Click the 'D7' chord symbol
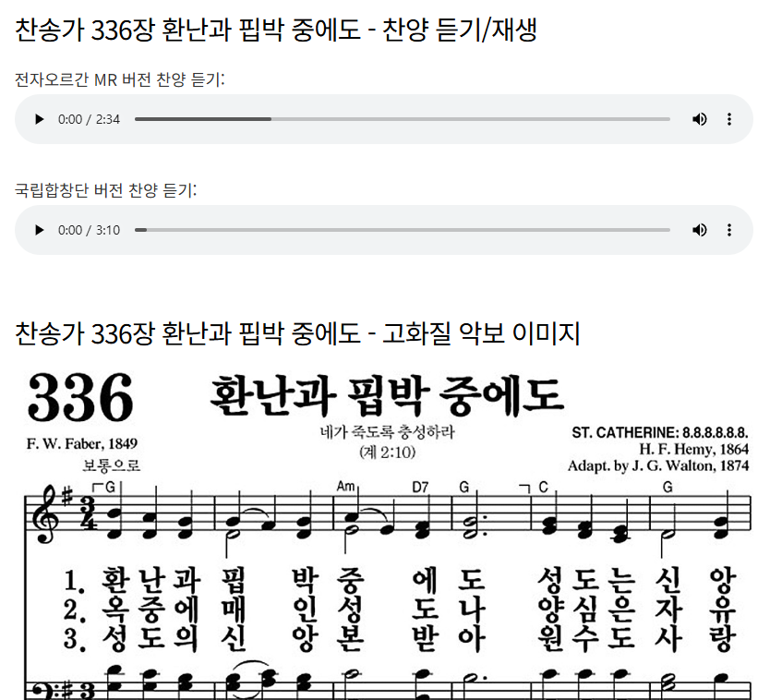Image resolution: width=770 pixels, height=700 pixels. [x=420, y=488]
